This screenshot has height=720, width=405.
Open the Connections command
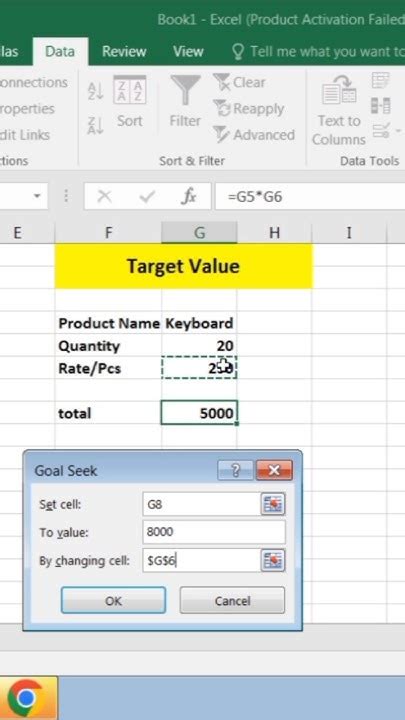tap(34, 83)
